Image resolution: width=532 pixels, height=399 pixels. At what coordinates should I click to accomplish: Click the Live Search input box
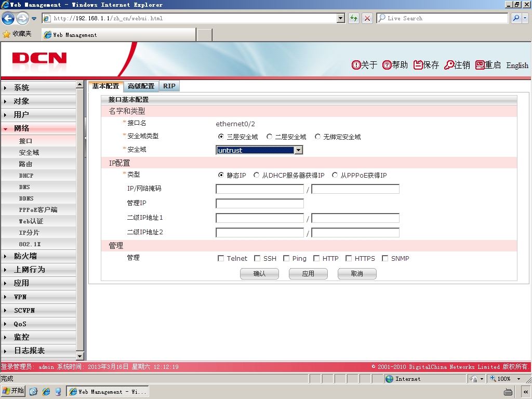443,18
